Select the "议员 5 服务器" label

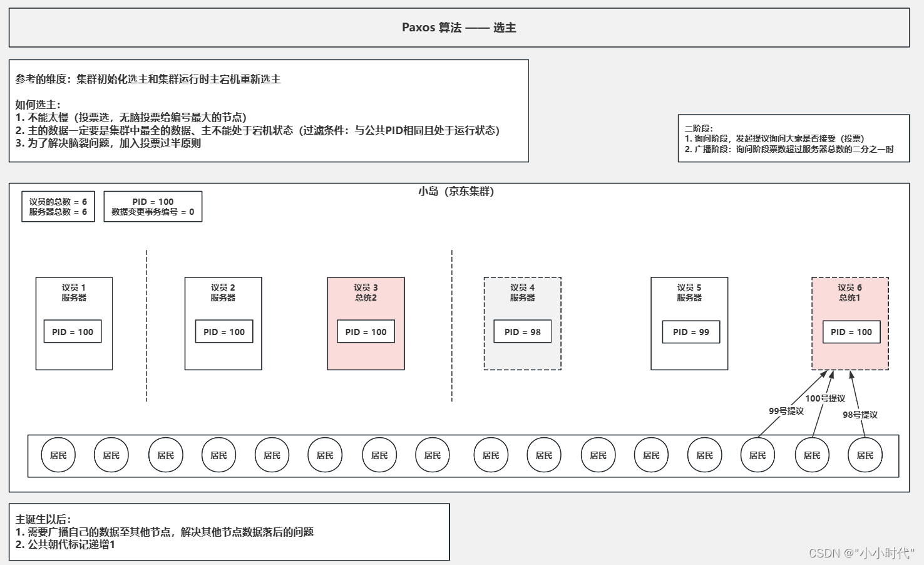pos(689,293)
